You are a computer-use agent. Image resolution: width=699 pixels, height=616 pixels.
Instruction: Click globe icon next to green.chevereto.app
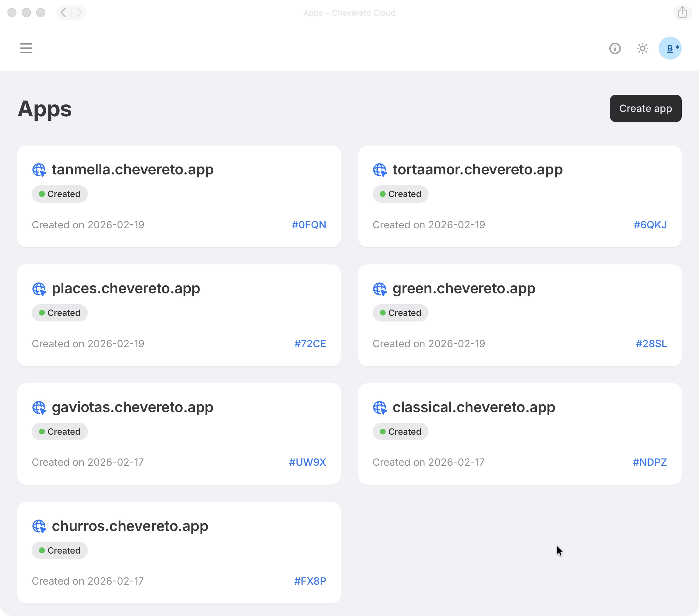[x=380, y=289]
